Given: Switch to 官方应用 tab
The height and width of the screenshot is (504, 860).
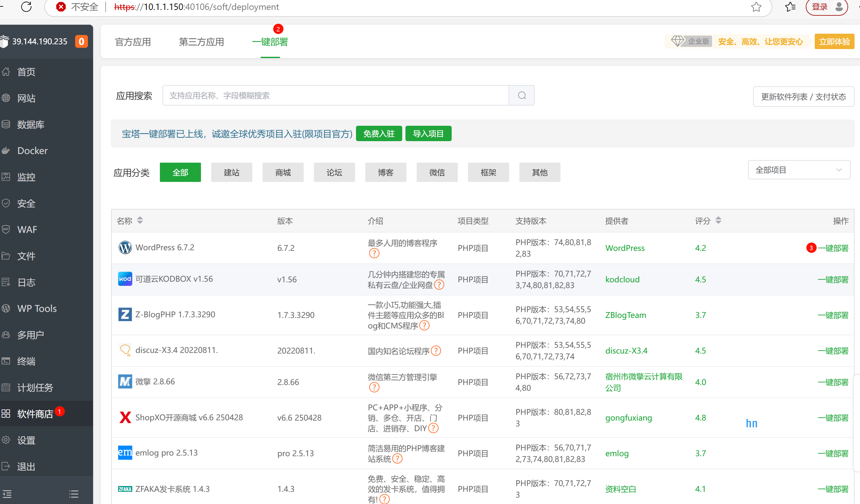Looking at the screenshot, I should pos(133,42).
